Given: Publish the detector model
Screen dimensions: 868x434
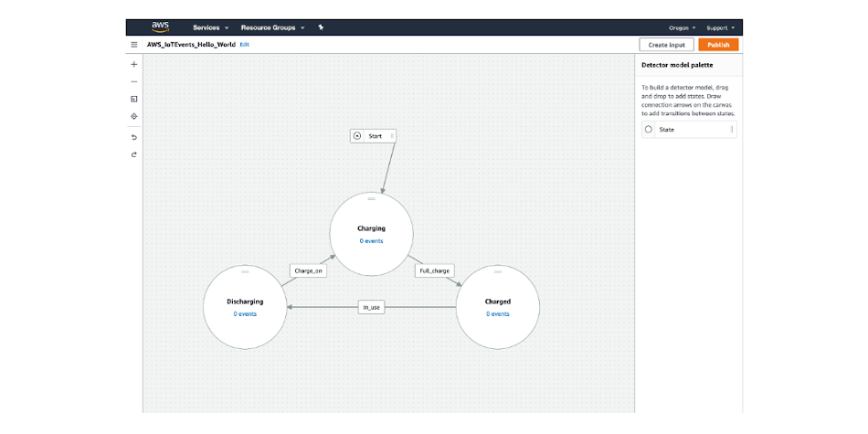Looking at the screenshot, I should (718, 45).
